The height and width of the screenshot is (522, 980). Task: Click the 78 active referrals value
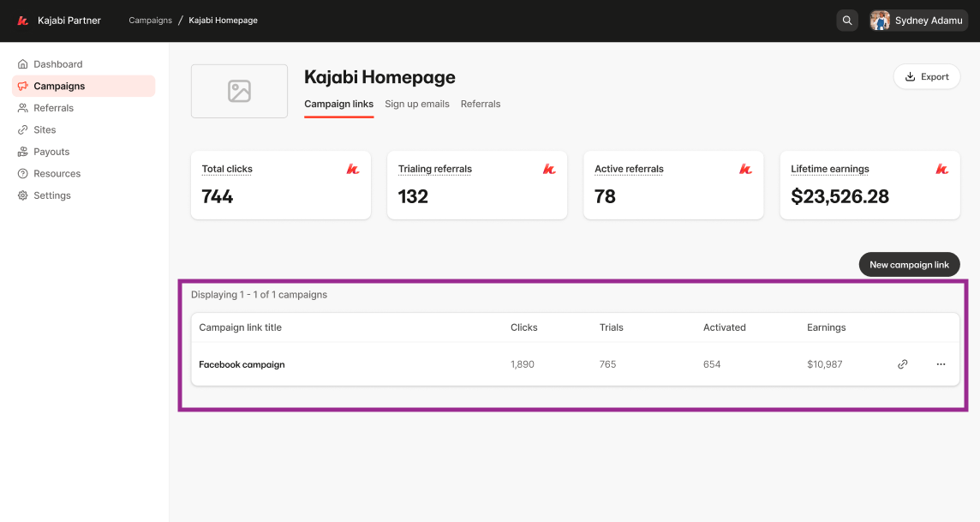pos(605,196)
